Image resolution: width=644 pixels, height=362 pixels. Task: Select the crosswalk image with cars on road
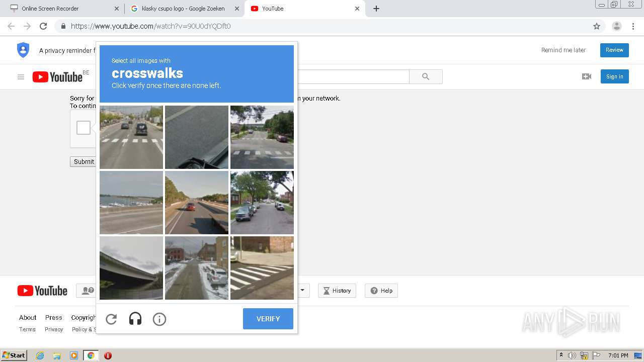click(x=131, y=137)
